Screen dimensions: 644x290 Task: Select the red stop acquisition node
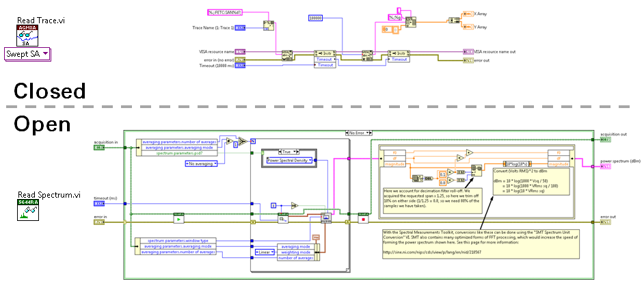(364, 220)
